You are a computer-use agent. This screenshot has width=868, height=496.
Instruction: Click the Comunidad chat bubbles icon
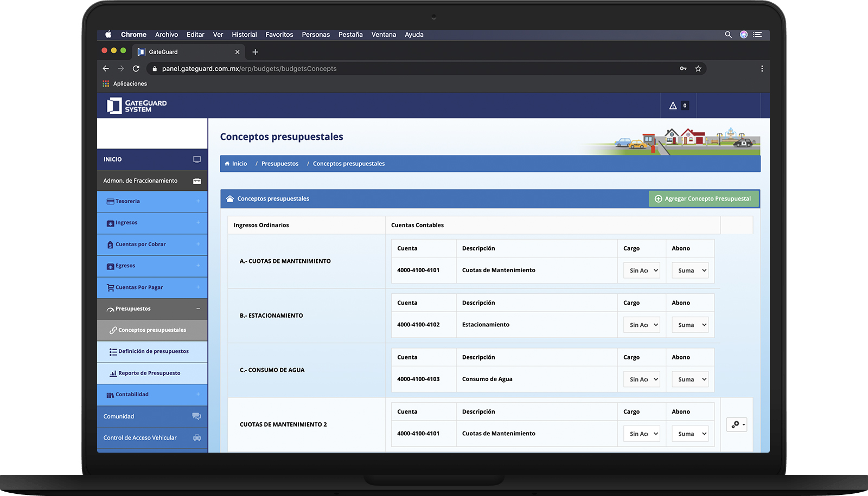click(196, 416)
